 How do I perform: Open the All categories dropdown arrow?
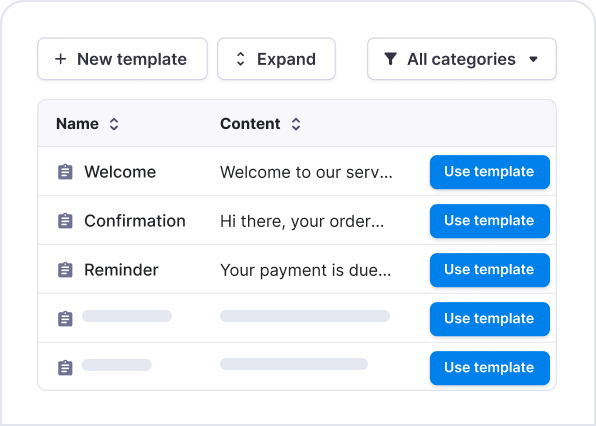(x=533, y=59)
